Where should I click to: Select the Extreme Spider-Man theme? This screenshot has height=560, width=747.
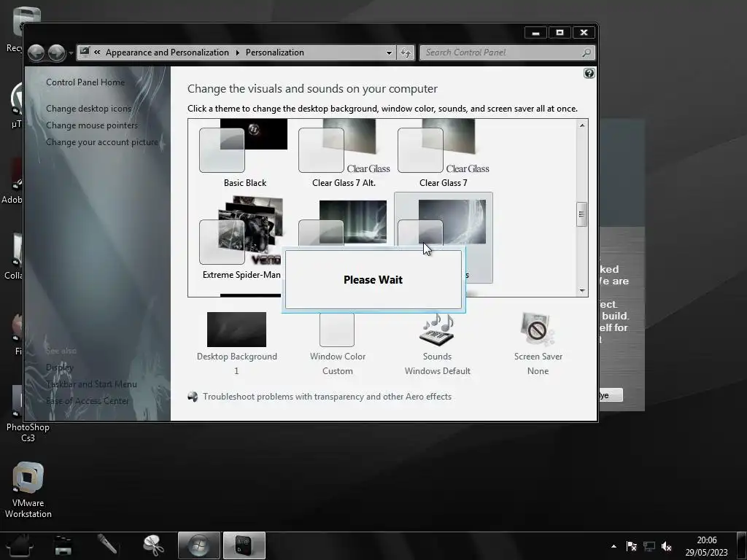pyautogui.click(x=241, y=238)
